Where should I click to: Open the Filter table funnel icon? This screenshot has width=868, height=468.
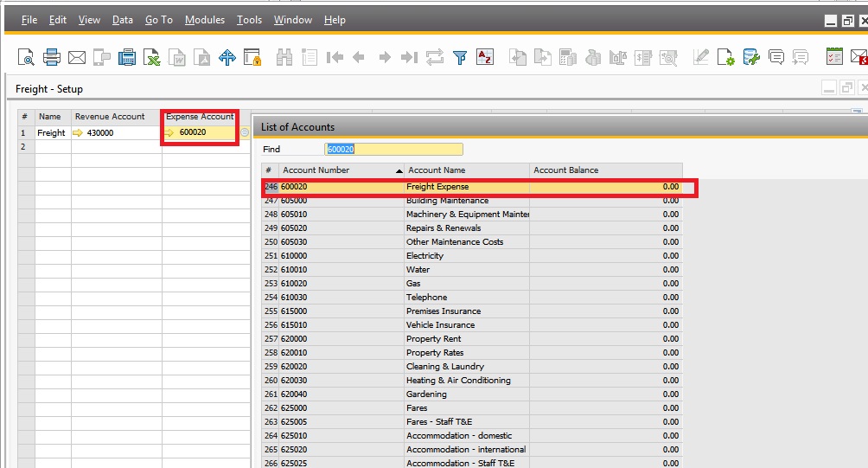[459, 57]
